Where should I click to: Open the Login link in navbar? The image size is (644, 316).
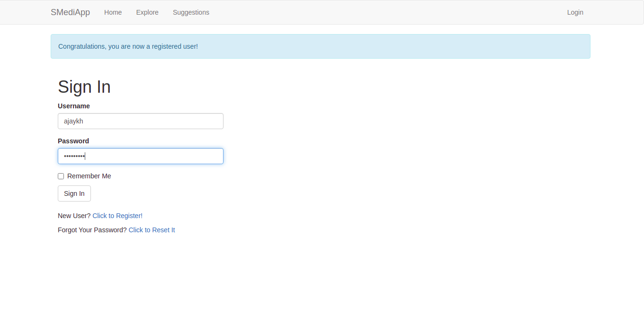(x=575, y=12)
